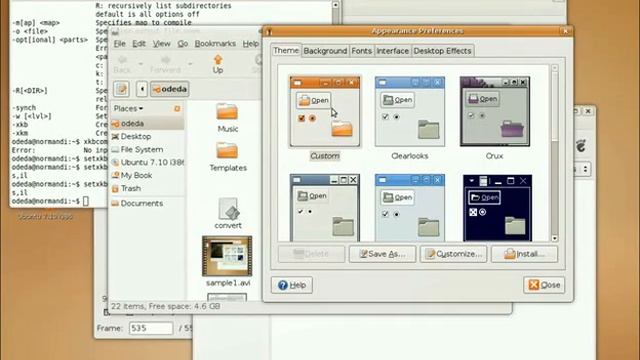Screen dimensions: 640x360
Task: Switch to Desktop Effects tab
Action: coord(442,51)
